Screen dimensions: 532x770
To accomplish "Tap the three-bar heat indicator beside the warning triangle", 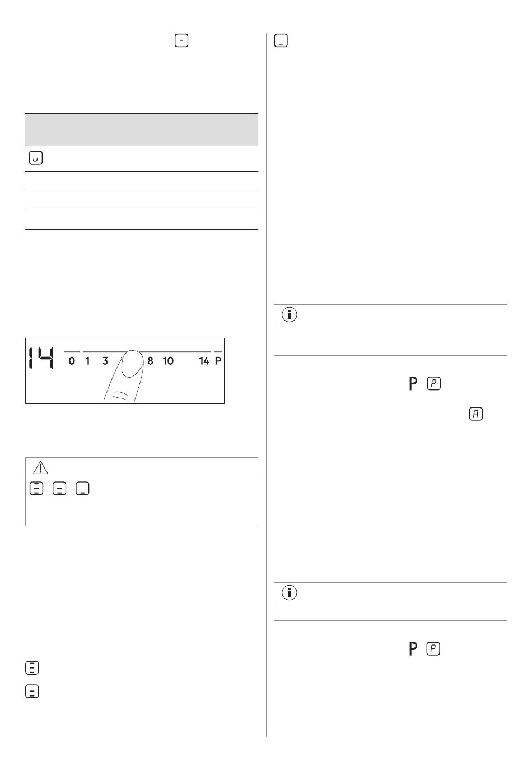I will (35, 488).
